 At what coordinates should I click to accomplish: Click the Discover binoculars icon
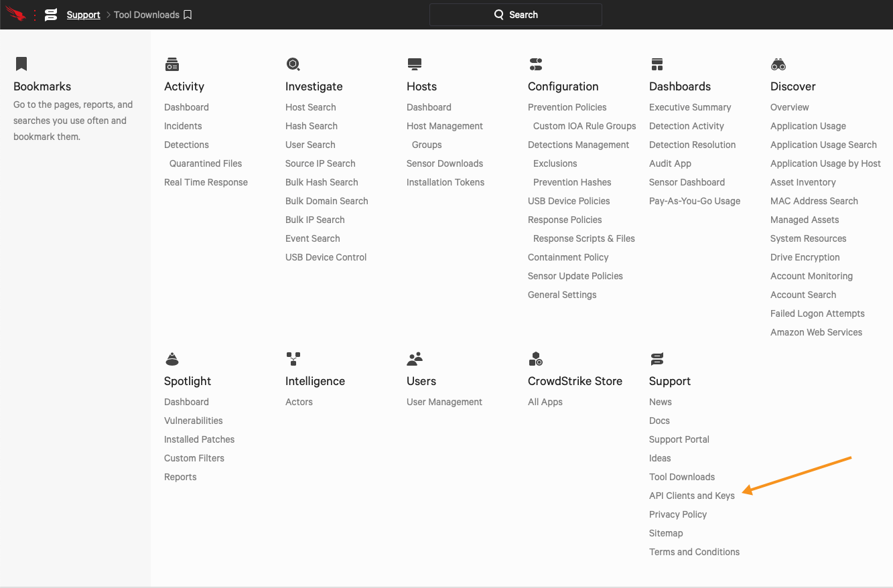(778, 64)
